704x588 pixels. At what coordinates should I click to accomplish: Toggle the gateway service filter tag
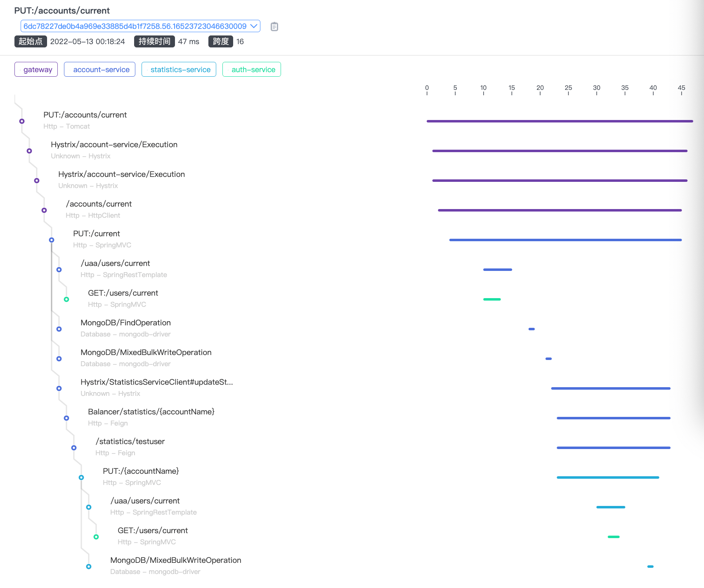pyautogui.click(x=36, y=69)
